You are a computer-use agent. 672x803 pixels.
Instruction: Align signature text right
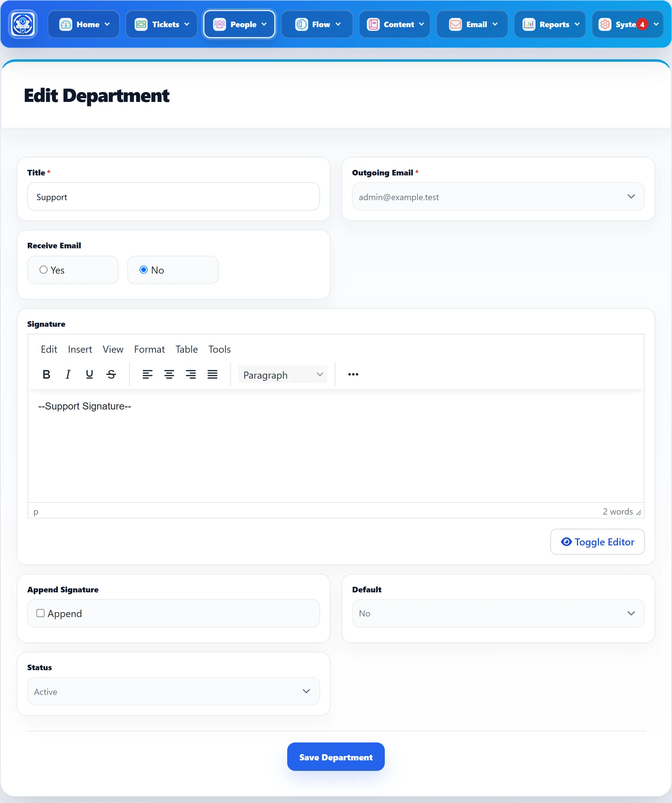[x=191, y=374]
